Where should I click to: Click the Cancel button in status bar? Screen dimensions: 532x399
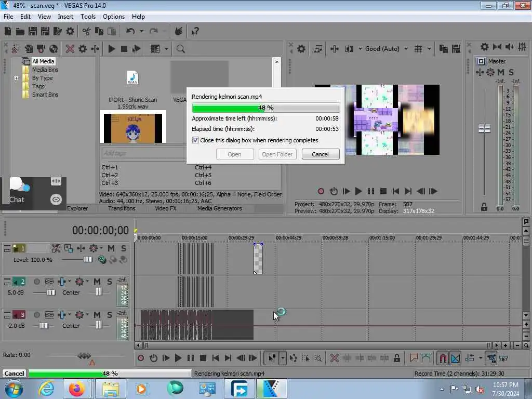tap(14, 374)
